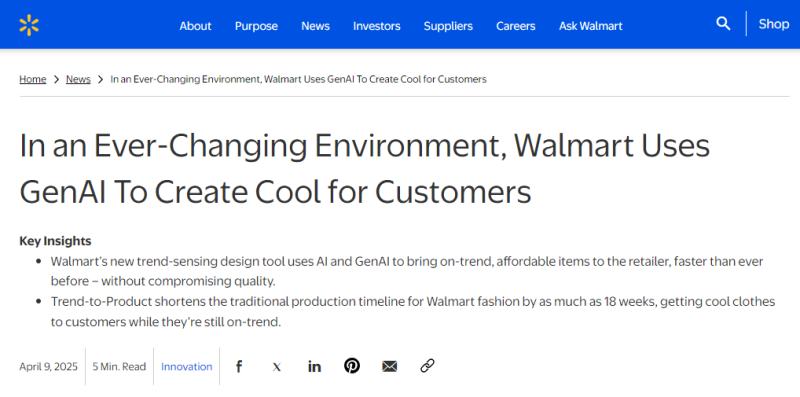Viewport: 800px width, 397px height.
Task: Open the Investors menu
Action: click(x=377, y=26)
